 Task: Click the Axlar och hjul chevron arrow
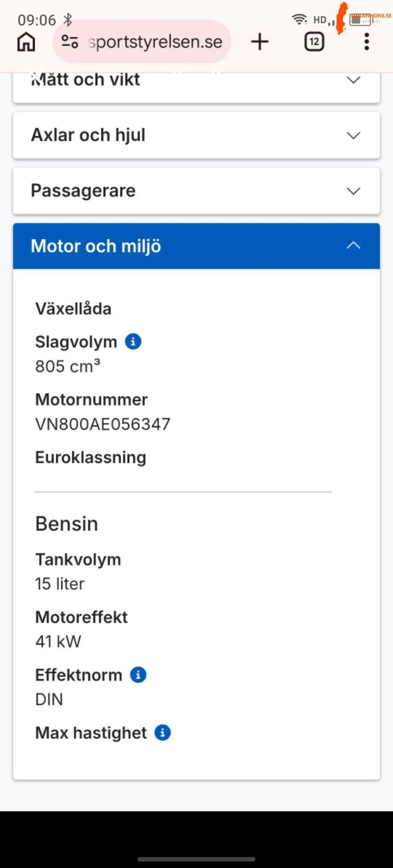[x=354, y=135]
